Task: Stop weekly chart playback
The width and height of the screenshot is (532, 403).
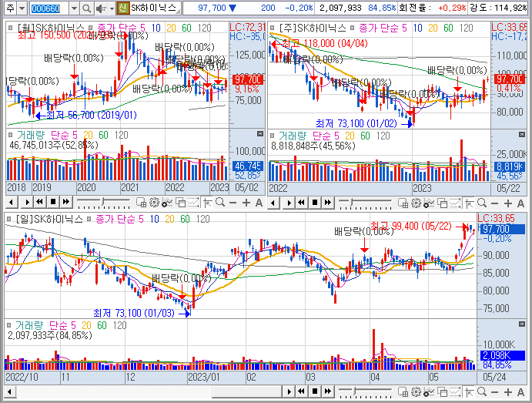Action: 315,203
